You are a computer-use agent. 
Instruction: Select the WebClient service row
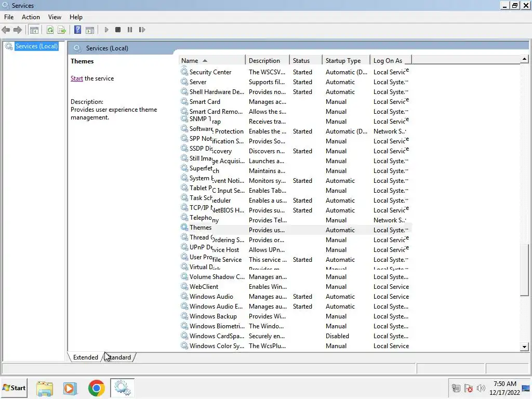pyautogui.click(x=295, y=287)
